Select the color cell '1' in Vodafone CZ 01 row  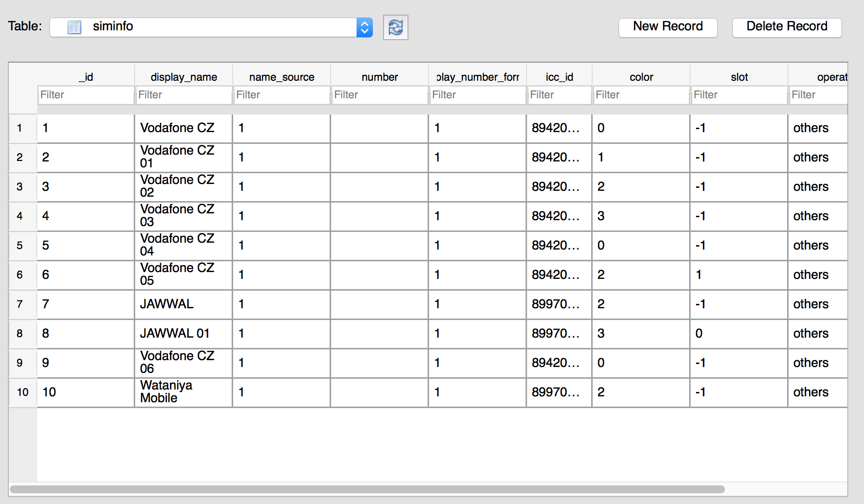[641, 158]
